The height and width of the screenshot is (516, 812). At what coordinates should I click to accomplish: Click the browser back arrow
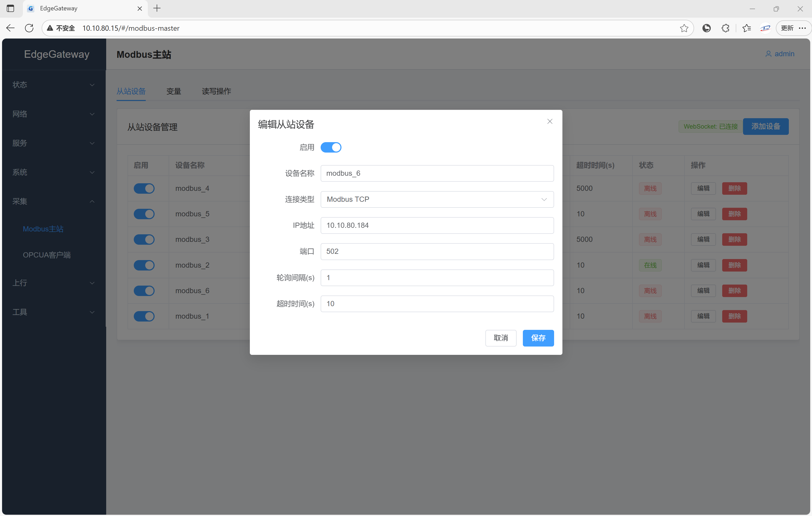pos(10,28)
